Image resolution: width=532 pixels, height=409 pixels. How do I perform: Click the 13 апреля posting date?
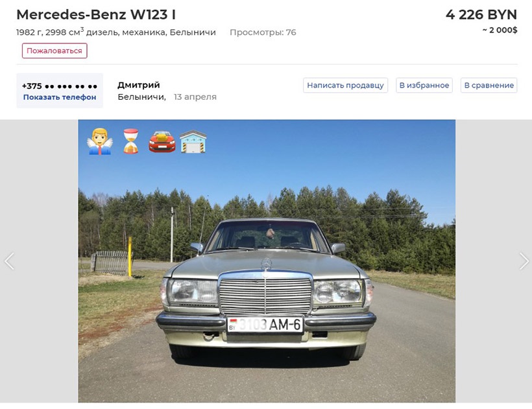click(195, 97)
